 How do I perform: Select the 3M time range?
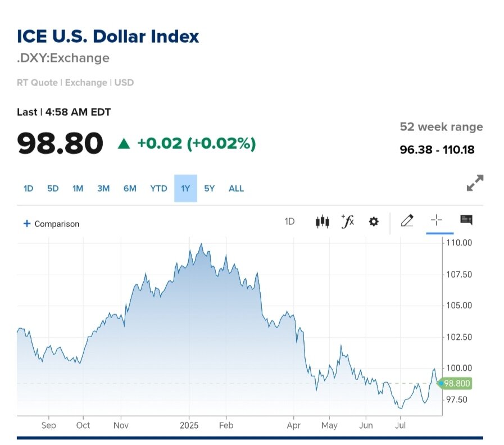103,188
